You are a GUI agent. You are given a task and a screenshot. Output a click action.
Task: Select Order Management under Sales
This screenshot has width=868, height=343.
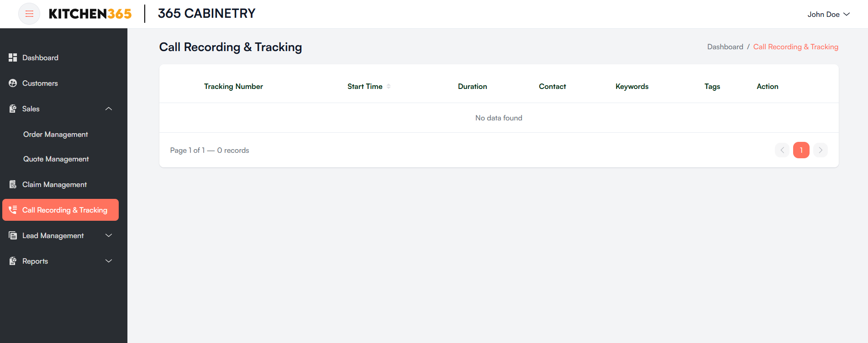point(55,134)
